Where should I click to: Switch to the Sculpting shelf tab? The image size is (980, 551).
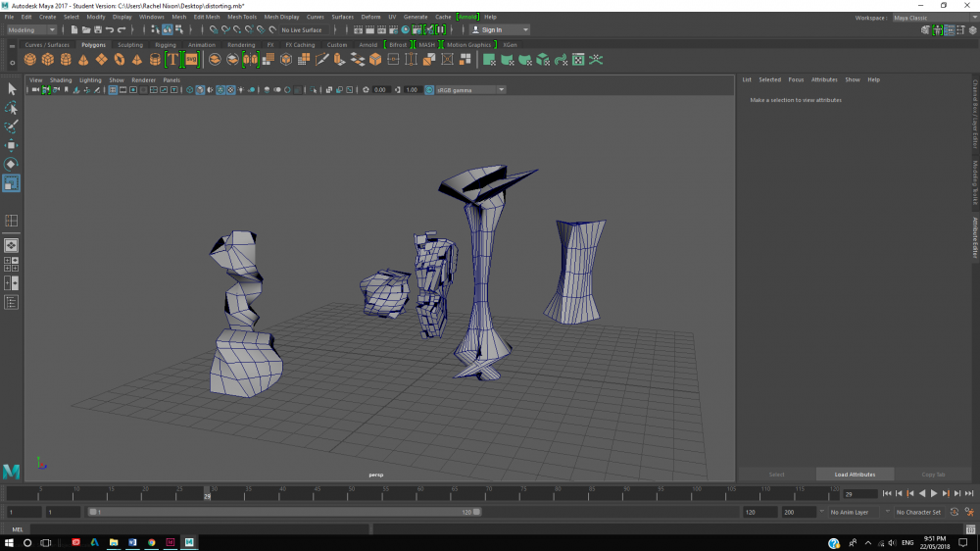click(x=129, y=45)
